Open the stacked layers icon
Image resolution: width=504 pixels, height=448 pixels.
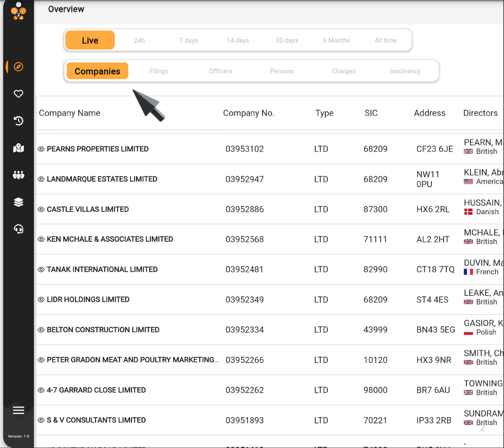18,202
